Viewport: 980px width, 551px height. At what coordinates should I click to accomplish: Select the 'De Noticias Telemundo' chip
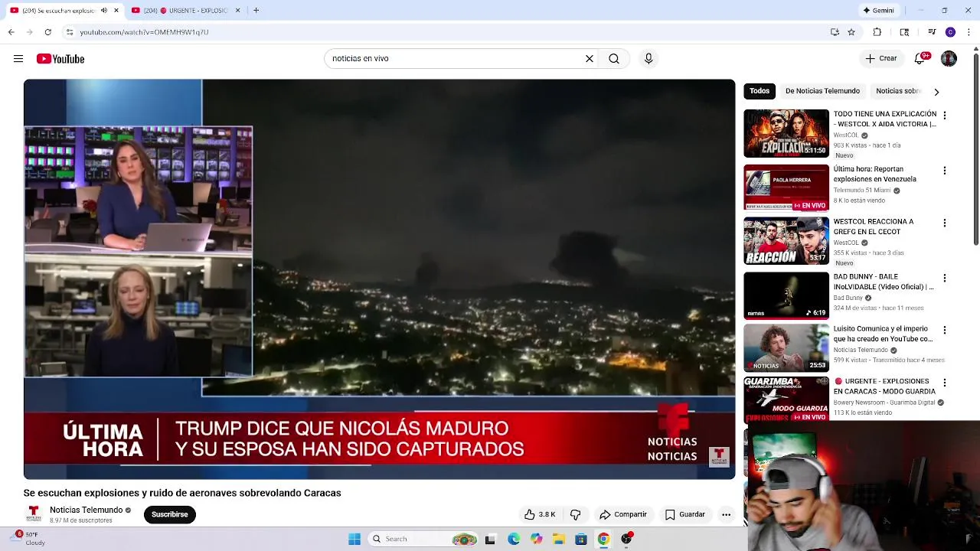point(822,91)
